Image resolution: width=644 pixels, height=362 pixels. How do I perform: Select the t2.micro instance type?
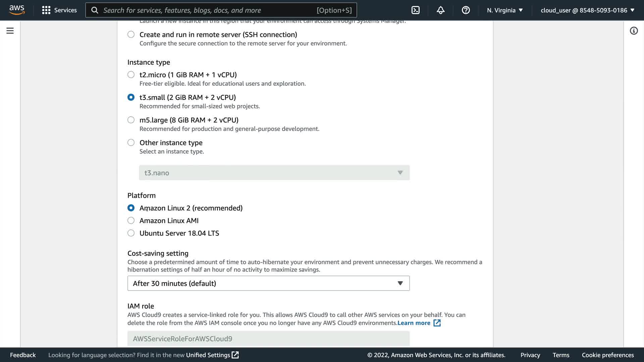coord(131,75)
